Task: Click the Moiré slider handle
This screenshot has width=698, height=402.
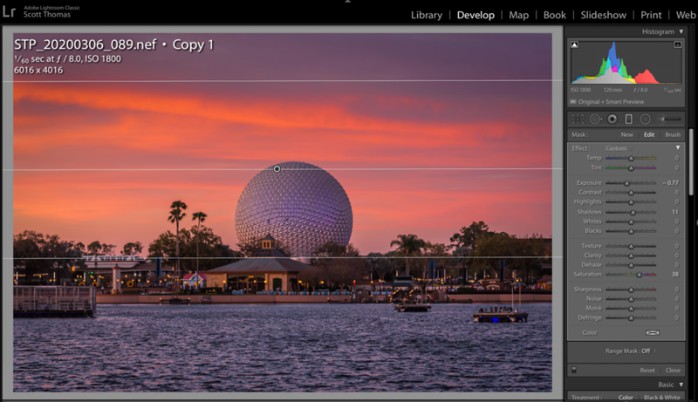Action: pos(631,309)
